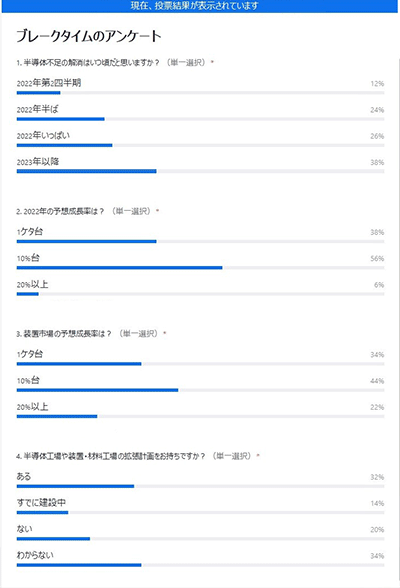Click the ブレークタイムのアンケート poll title
Viewport: 400px width, 588px height.
[x=89, y=36]
